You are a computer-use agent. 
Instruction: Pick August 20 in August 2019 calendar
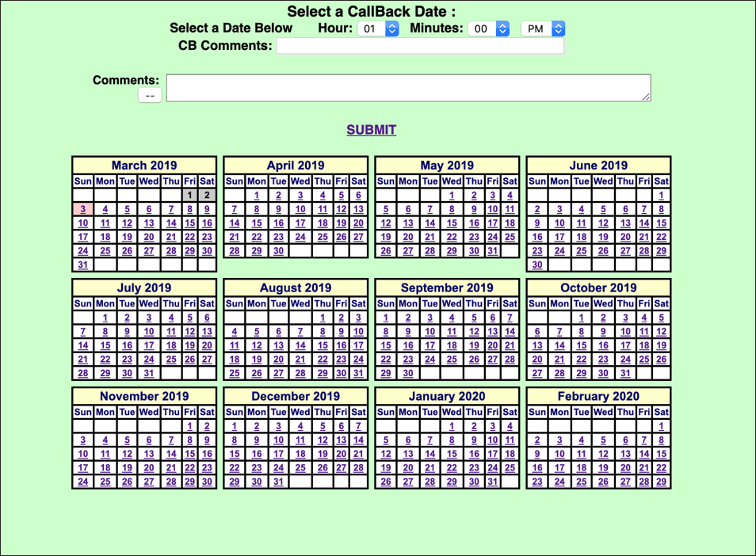[278, 360]
